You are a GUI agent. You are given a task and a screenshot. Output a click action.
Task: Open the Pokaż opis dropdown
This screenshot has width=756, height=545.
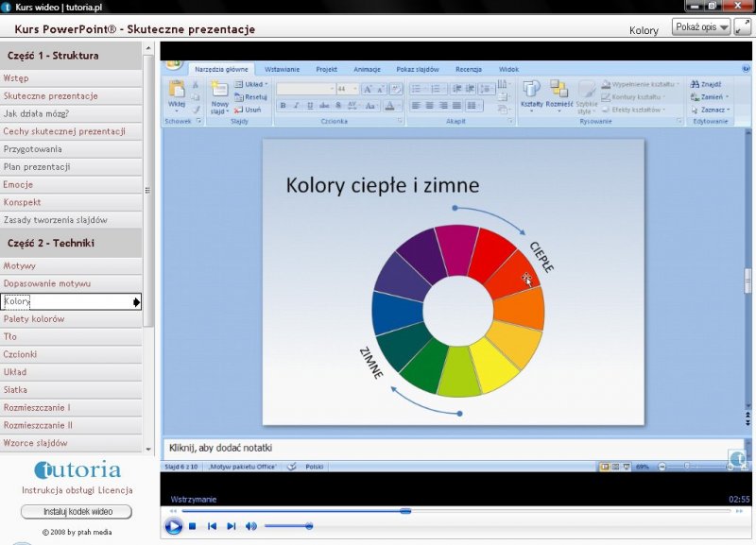point(701,27)
